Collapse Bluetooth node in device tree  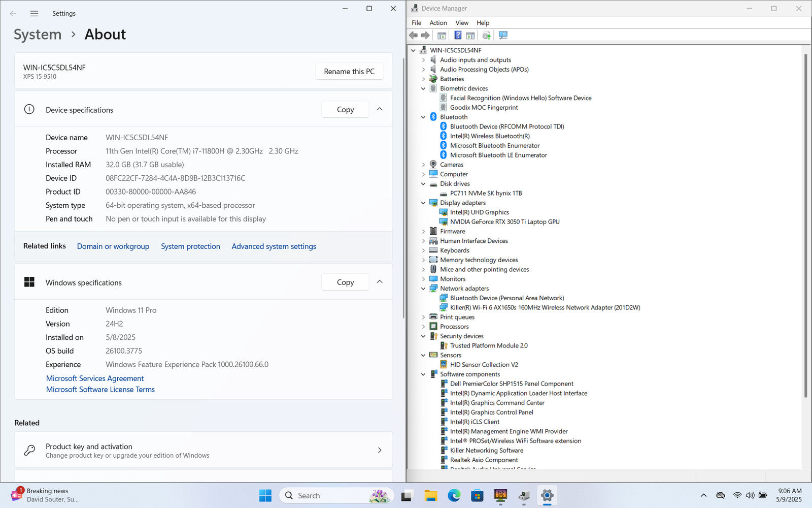pos(423,117)
